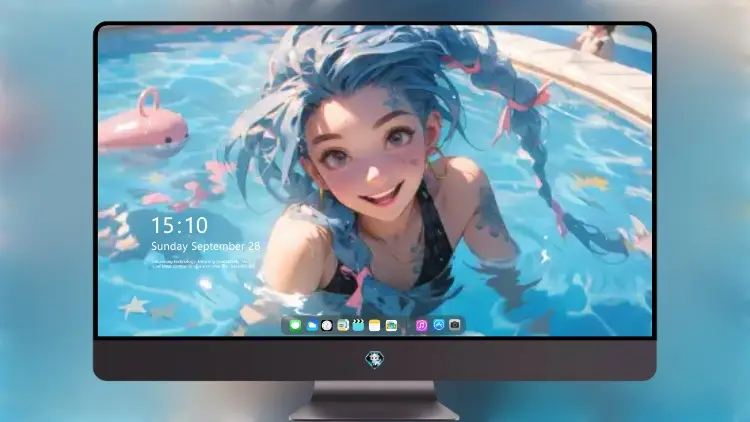Open the blue App Store icon
The width and height of the screenshot is (750, 422).
(439, 325)
